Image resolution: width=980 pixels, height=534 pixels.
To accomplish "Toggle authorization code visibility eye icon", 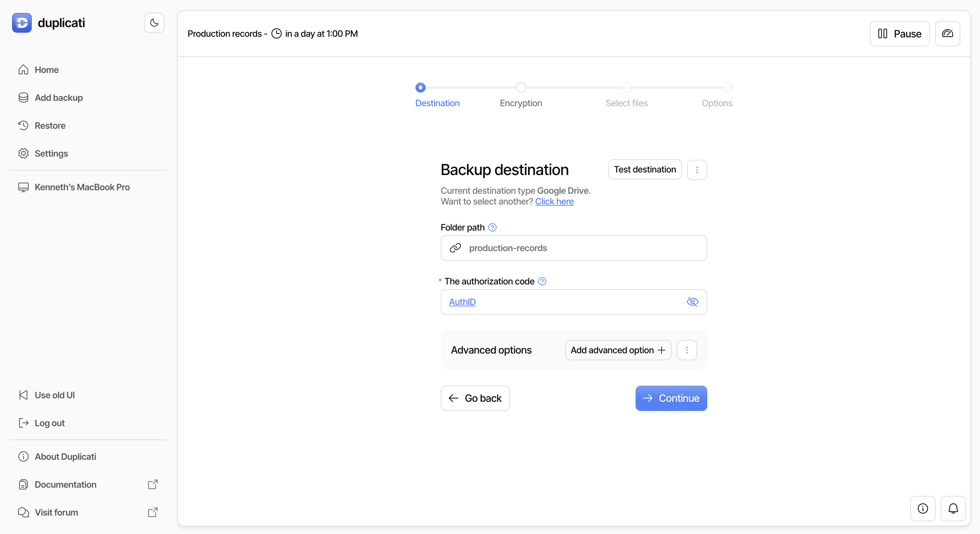I will (692, 302).
